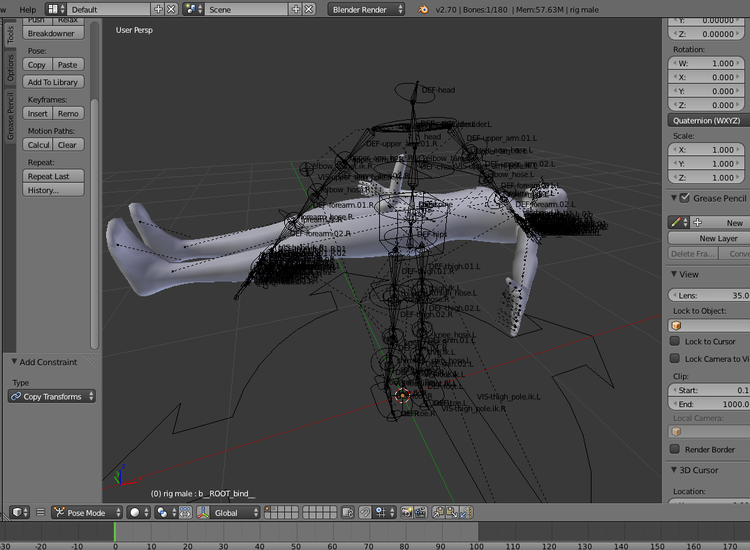Enable Lock Camera to View checkbox
This screenshot has height=550, width=750.
674,358
